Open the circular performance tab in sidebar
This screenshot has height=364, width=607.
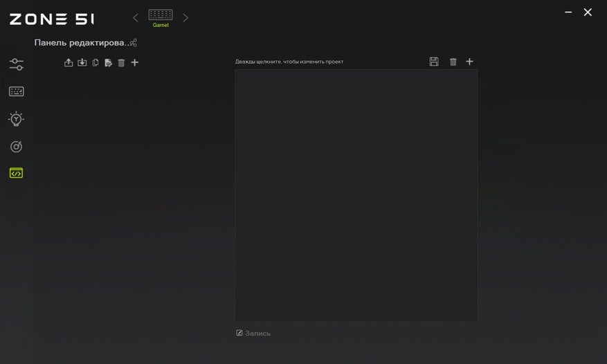(16, 147)
